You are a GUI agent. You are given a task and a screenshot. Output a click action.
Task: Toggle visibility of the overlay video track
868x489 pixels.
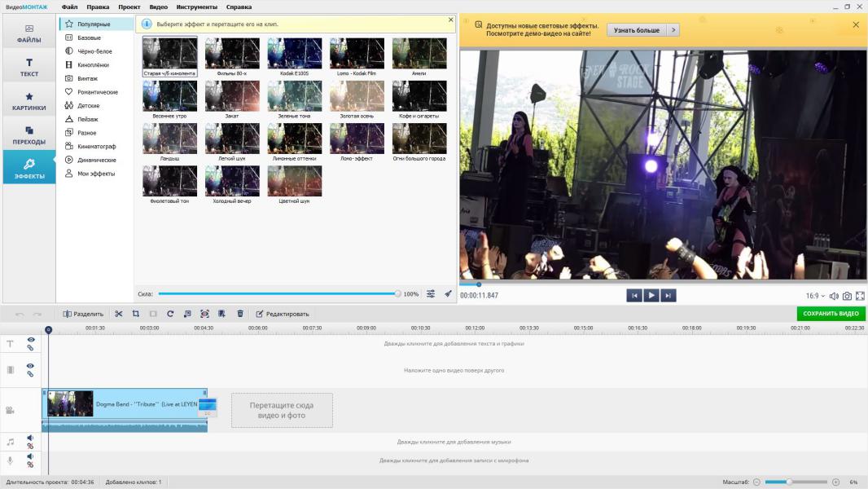pos(31,366)
